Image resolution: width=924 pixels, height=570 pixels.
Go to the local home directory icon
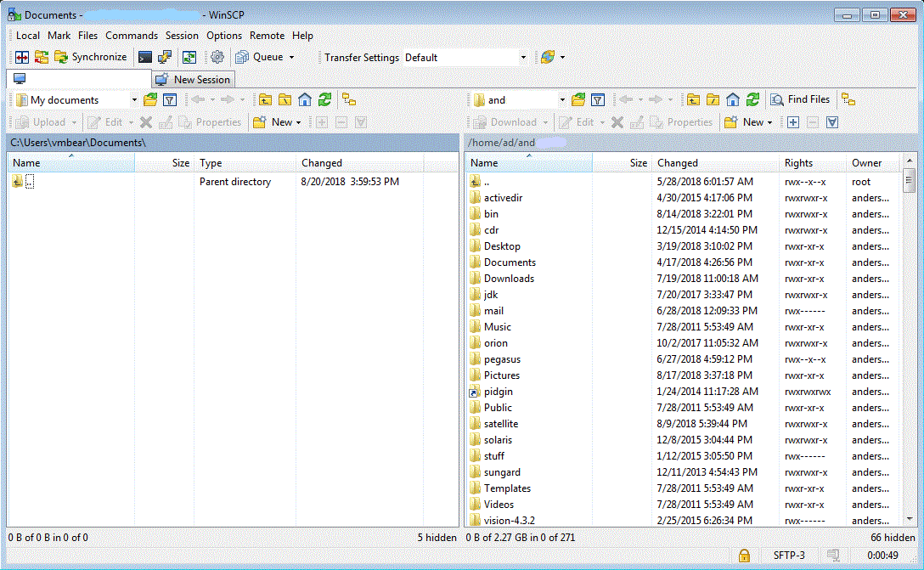coord(305,99)
